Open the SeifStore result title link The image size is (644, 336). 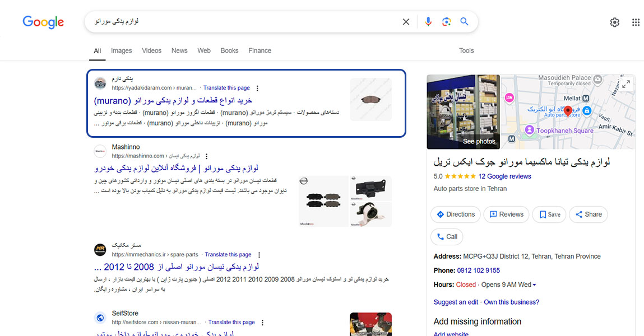click(x=164, y=333)
